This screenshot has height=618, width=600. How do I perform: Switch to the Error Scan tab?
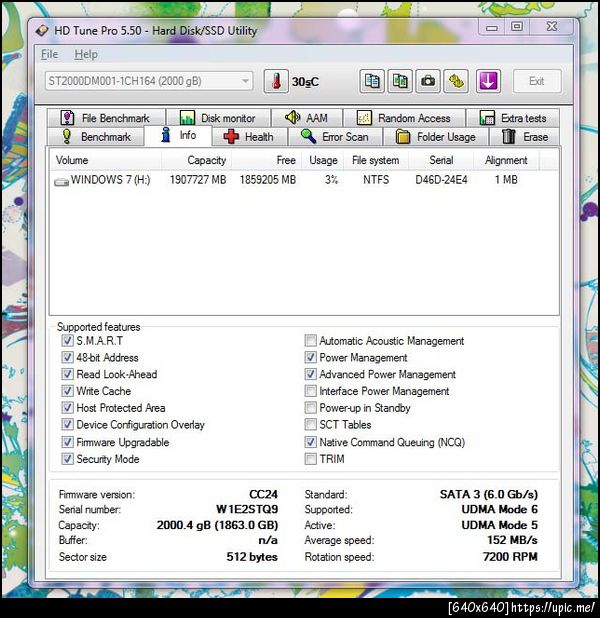[x=335, y=137]
